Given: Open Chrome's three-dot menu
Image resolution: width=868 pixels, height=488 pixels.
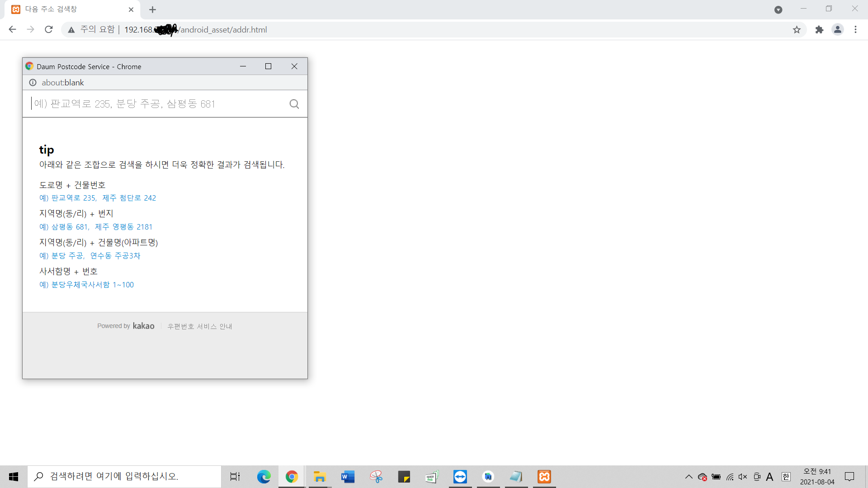Looking at the screenshot, I should [855, 29].
